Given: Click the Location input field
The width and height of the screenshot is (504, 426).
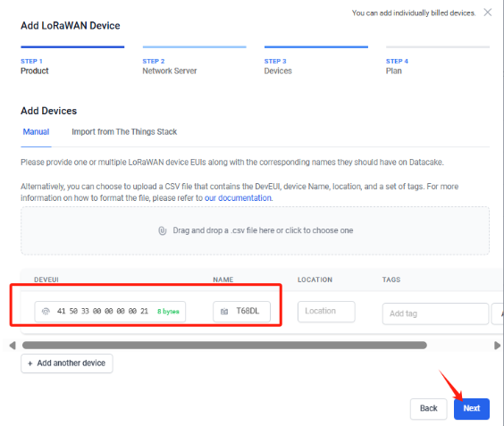Looking at the screenshot, I should [326, 312].
